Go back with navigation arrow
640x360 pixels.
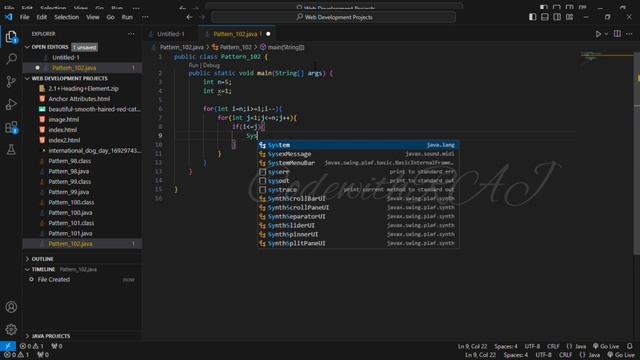[189, 17]
